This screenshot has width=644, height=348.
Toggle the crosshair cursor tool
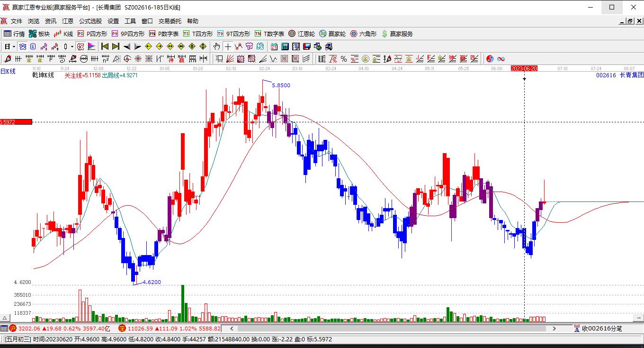tap(228, 46)
